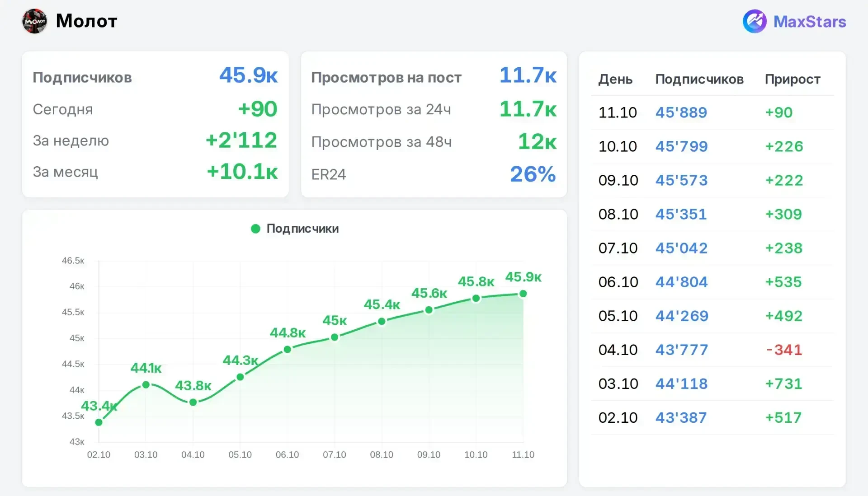Click the +222 growth cell
Image resolution: width=868 pixels, height=496 pixels.
[784, 180]
